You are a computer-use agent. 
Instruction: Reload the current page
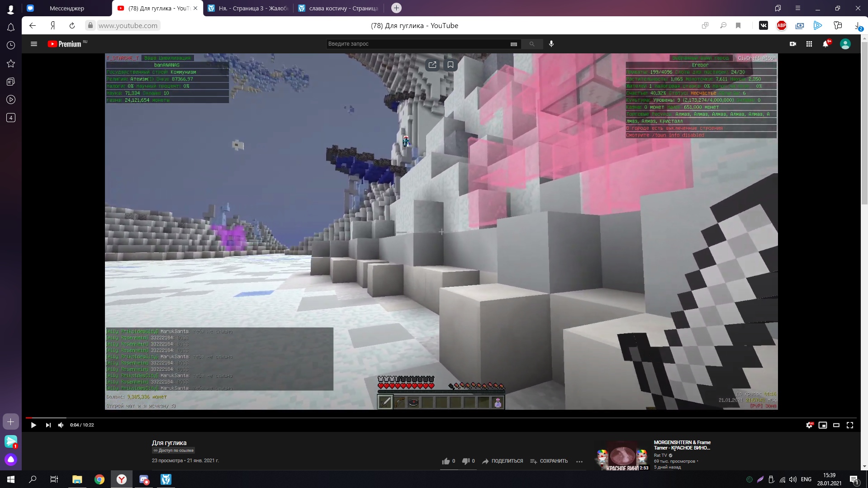coord(72,26)
